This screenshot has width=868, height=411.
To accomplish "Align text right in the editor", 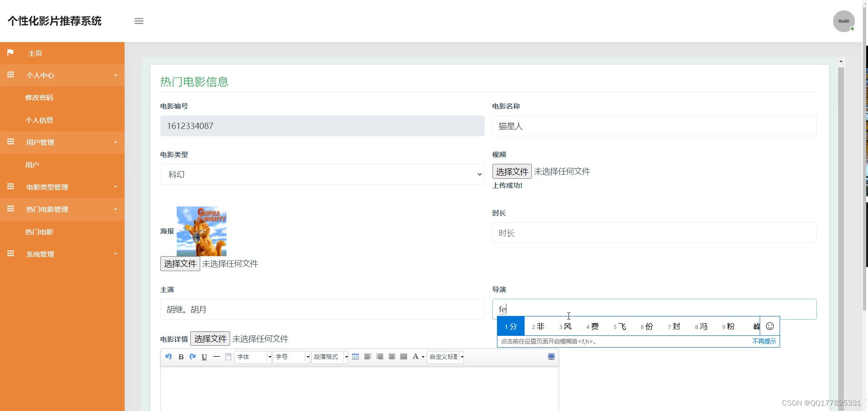I will point(380,357).
